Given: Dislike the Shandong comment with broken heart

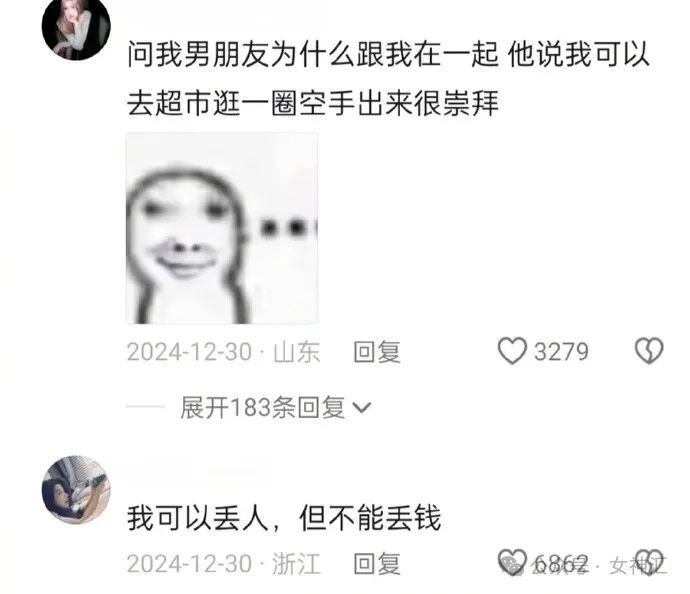Looking at the screenshot, I should pyautogui.click(x=649, y=351).
